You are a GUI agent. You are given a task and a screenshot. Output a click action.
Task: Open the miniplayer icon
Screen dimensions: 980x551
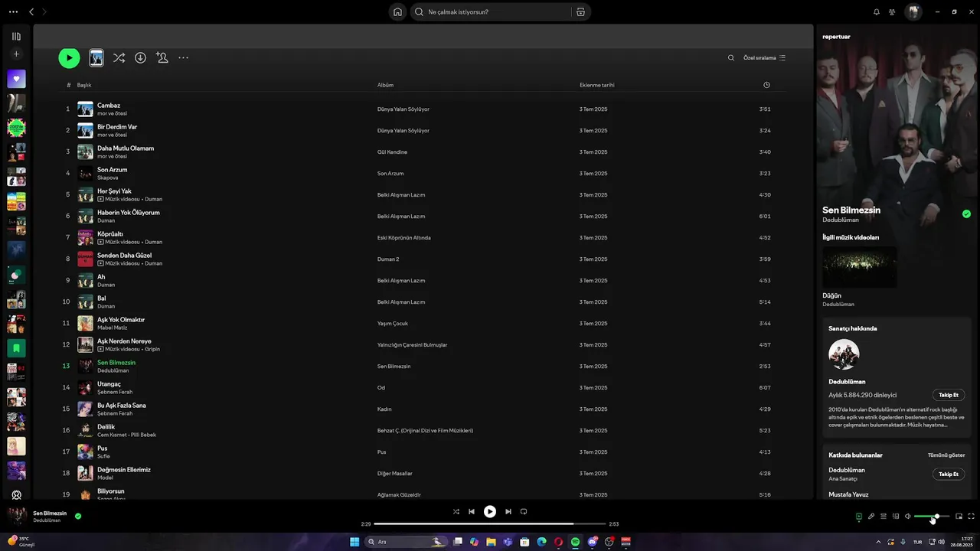pos(959,517)
